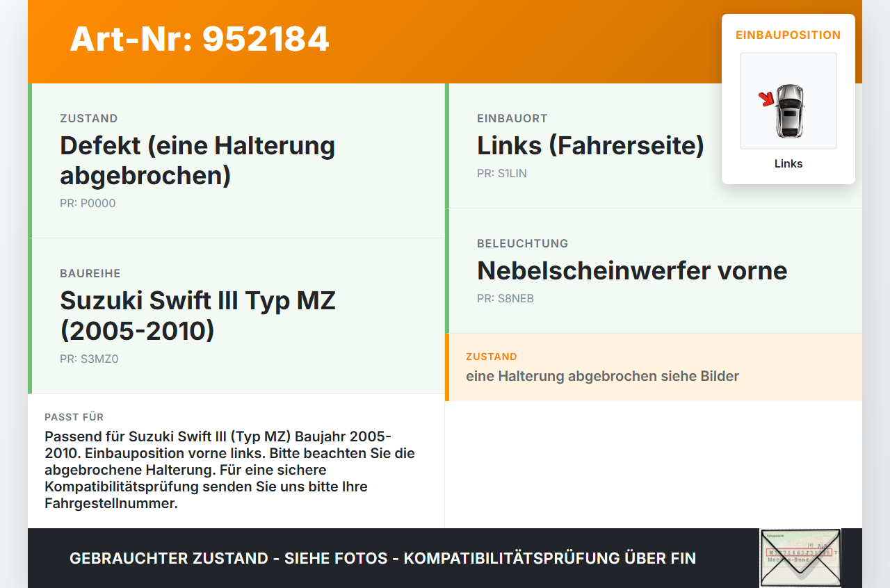Image resolution: width=890 pixels, height=588 pixels.
Task: Click the BELEUCHTUNG field label
Action: [523, 244]
